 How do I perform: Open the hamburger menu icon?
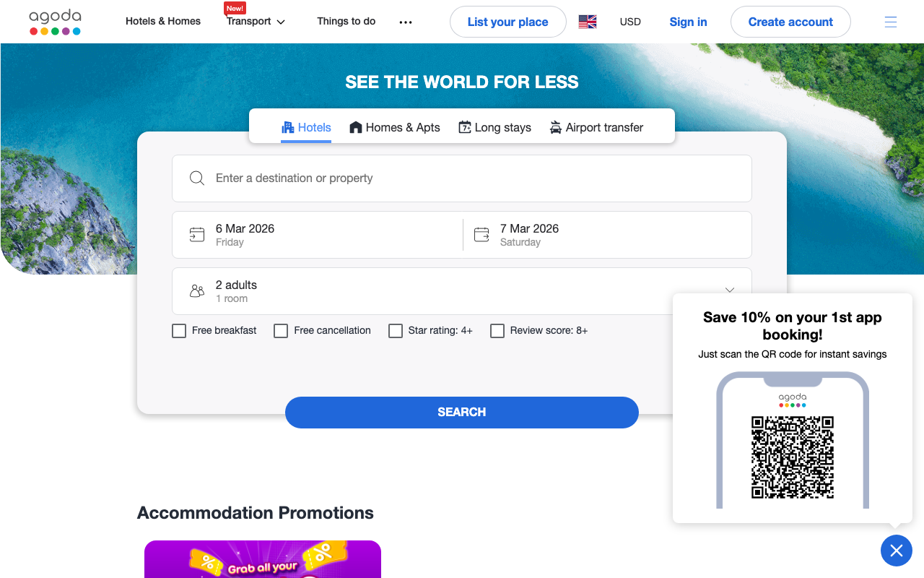click(x=891, y=22)
